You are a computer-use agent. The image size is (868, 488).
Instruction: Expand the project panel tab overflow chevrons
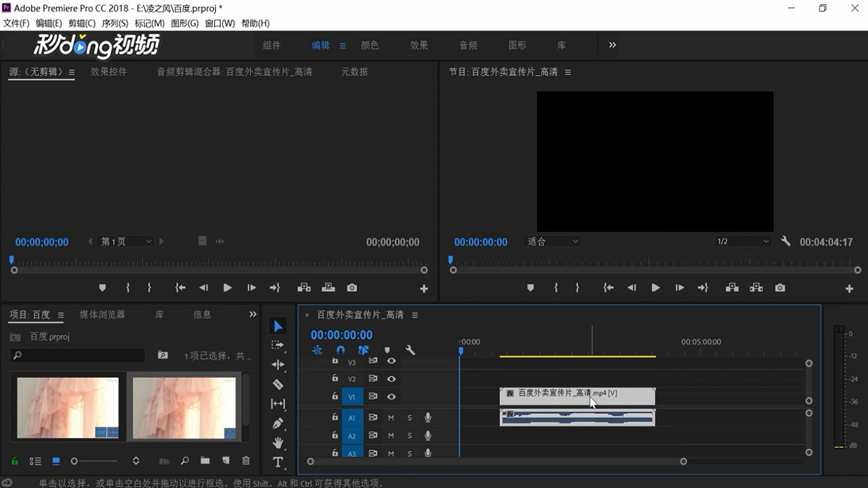(x=253, y=314)
